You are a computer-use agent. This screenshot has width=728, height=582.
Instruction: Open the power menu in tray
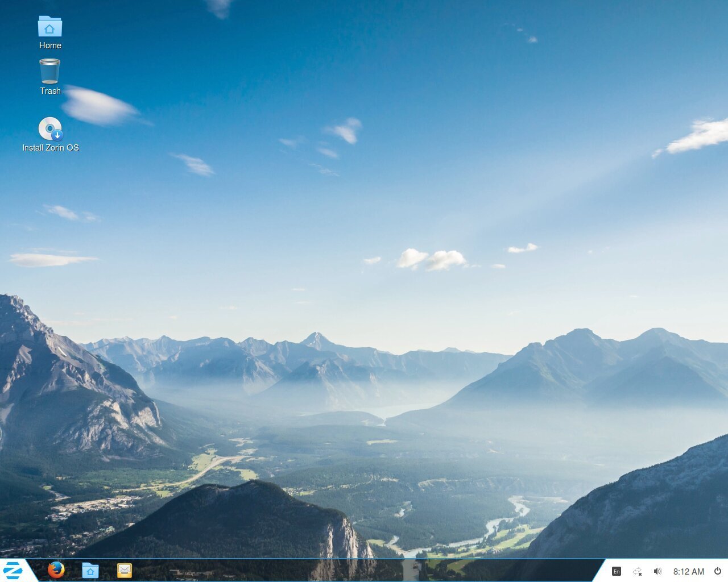pyautogui.click(x=718, y=571)
